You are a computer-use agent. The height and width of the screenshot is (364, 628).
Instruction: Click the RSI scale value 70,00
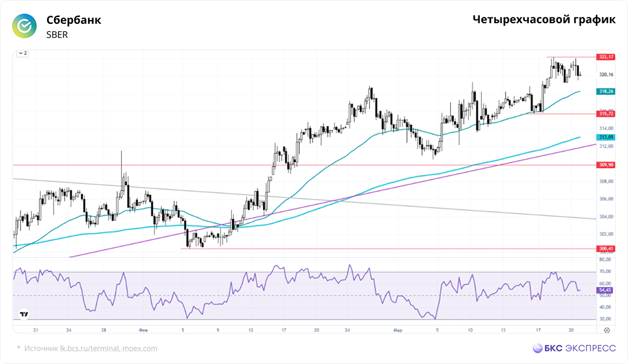(605, 272)
